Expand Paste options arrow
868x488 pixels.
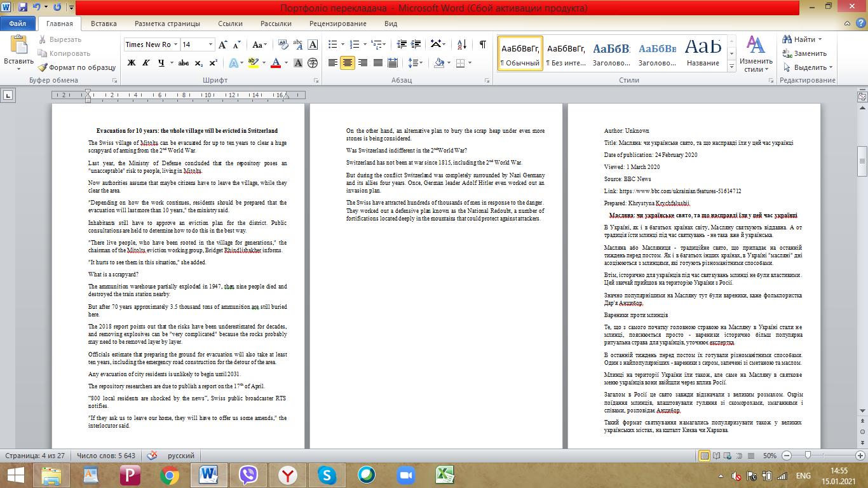tap(18, 68)
